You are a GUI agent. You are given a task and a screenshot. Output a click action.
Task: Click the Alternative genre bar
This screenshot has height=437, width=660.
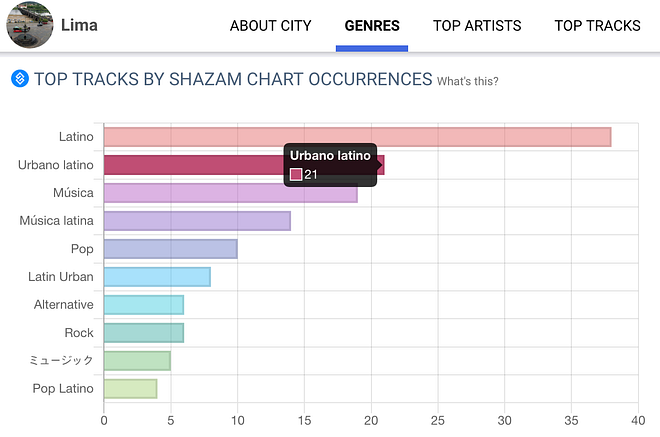tap(144, 305)
